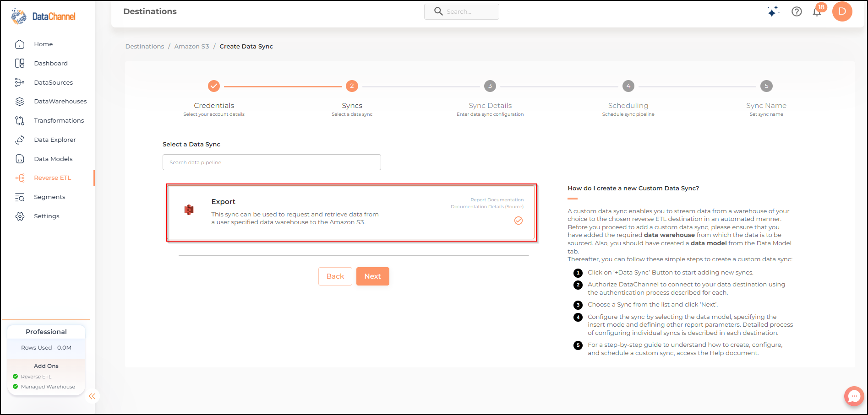
Task: Click the DataChannel logo
Action: coord(43,16)
